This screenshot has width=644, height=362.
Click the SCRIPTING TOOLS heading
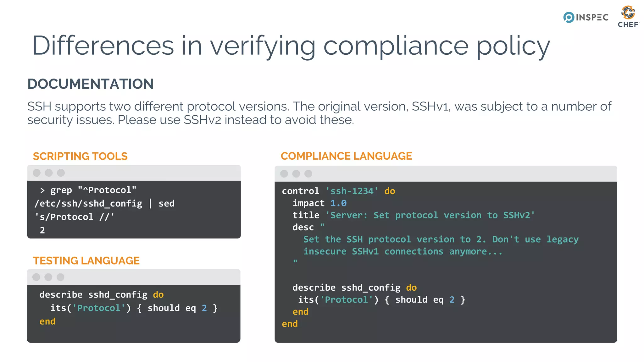(80, 156)
